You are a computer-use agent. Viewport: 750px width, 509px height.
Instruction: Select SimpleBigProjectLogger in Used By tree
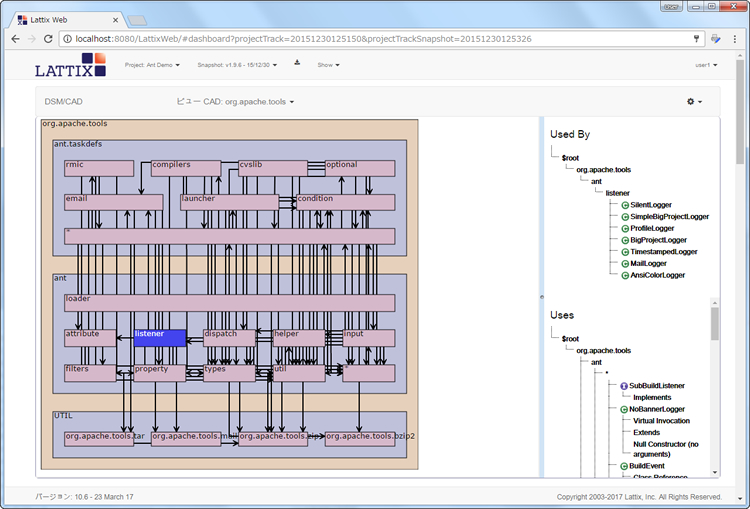669,217
